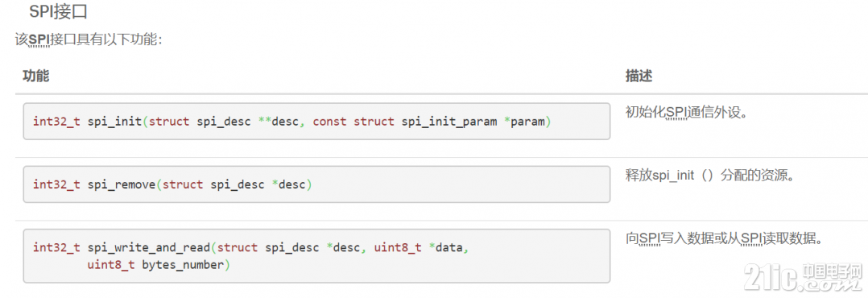
Task: Click underlined SPI in 读取数据 phrase
Action: click(752, 238)
